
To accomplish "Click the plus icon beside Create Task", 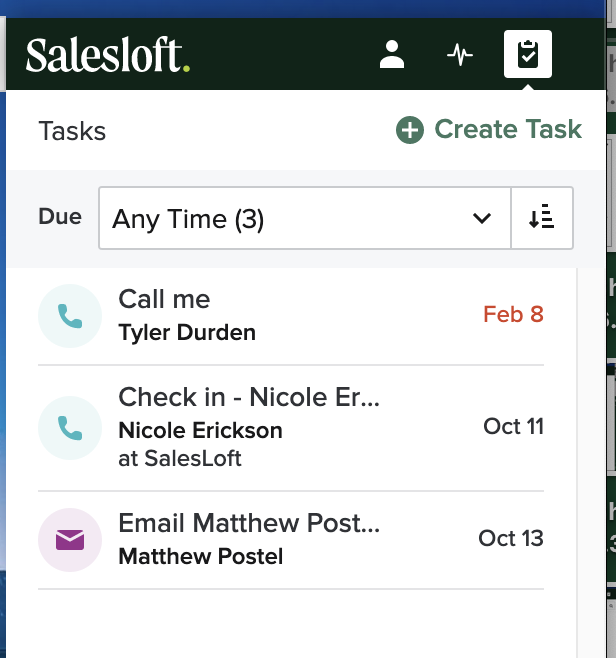I will (x=410, y=130).
